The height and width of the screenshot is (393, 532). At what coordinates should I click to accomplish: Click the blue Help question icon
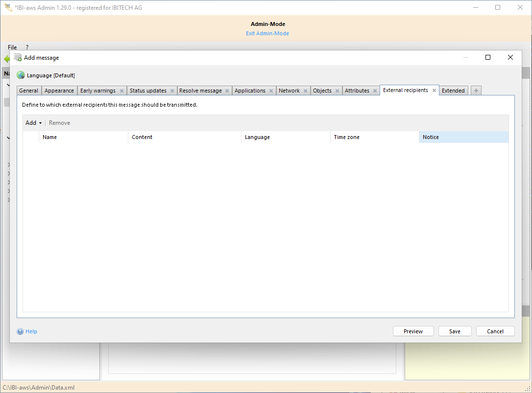pos(20,331)
